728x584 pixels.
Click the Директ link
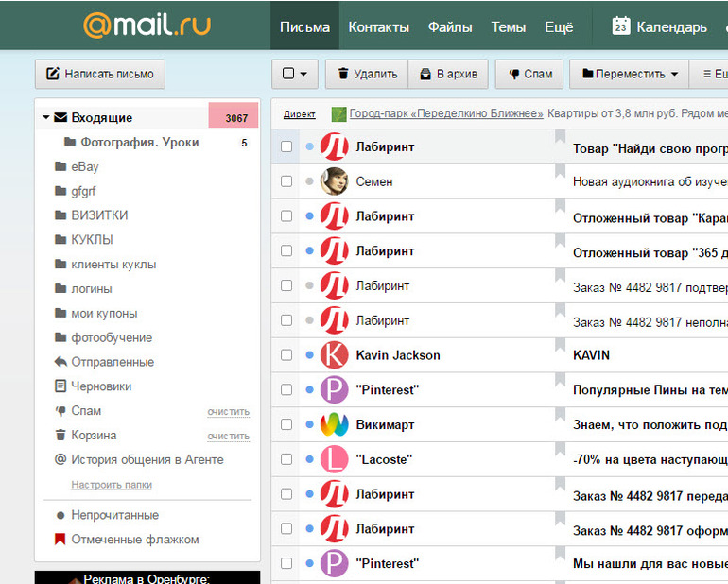click(x=300, y=113)
